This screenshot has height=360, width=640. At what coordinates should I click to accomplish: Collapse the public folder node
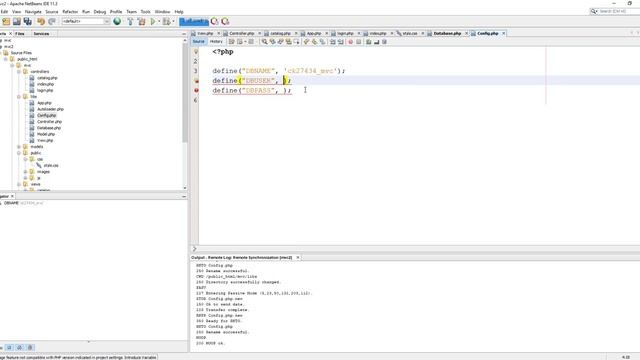[x=19, y=153]
